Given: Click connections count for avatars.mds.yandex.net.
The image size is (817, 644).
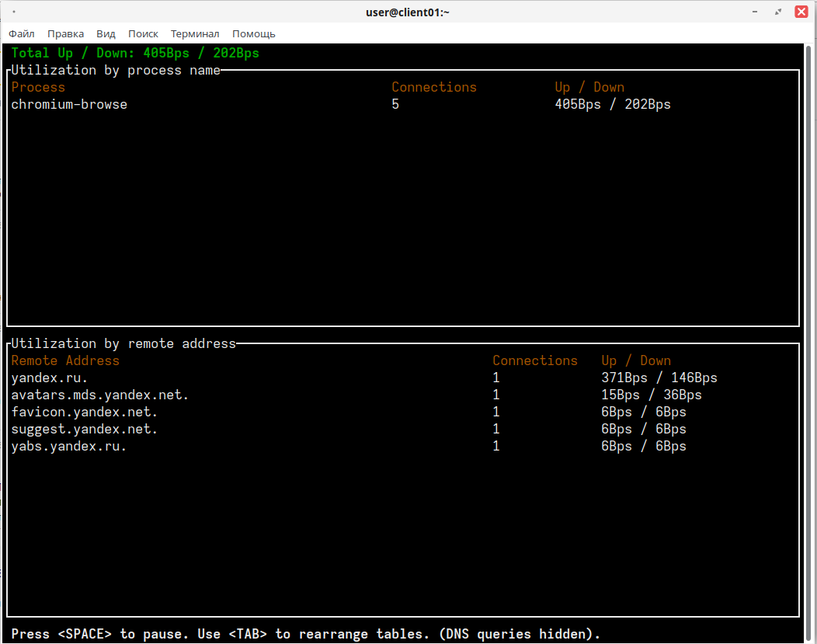Looking at the screenshot, I should [x=496, y=395].
